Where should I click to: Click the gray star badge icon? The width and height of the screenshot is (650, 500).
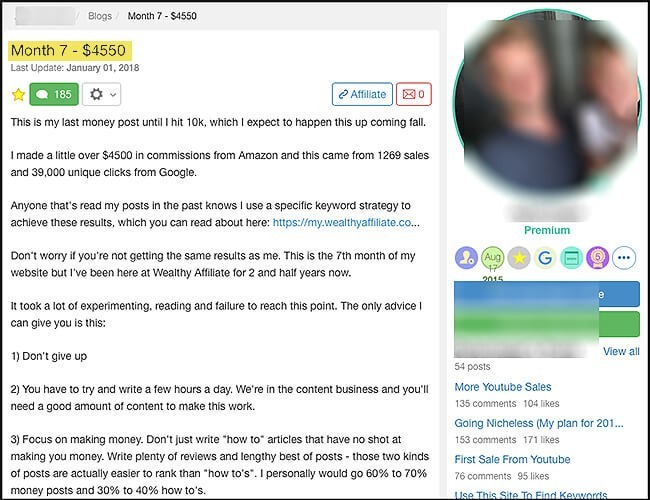click(x=519, y=257)
